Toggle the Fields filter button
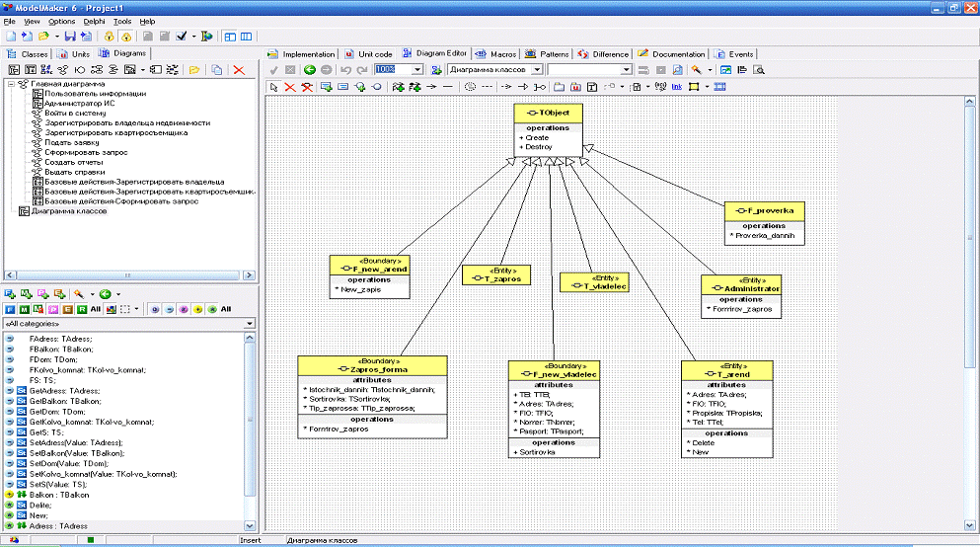The image size is (980, 547). pyautogui.click(x=10, y=309)
